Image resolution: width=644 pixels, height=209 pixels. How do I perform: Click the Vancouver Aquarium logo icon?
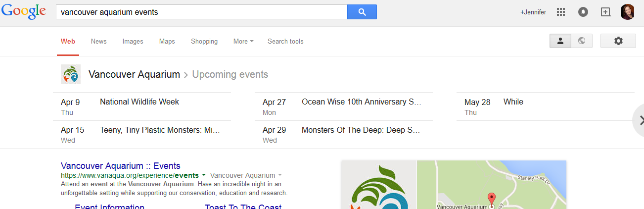(71, 74)
